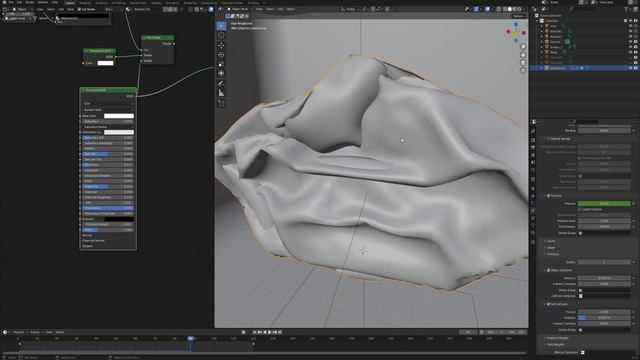The height and width of the screenshot is (360, 640).
Task: Expand the Shape panel
Action: [551, 248]
